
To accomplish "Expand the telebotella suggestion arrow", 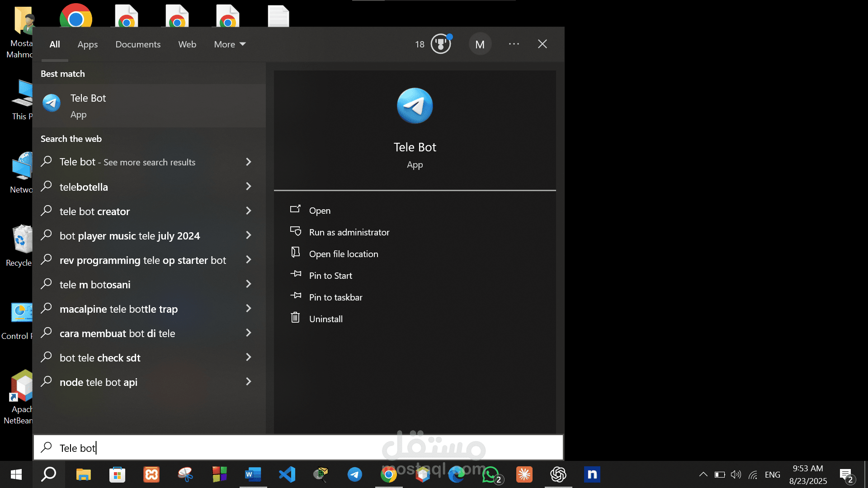I will pos(248,187).
